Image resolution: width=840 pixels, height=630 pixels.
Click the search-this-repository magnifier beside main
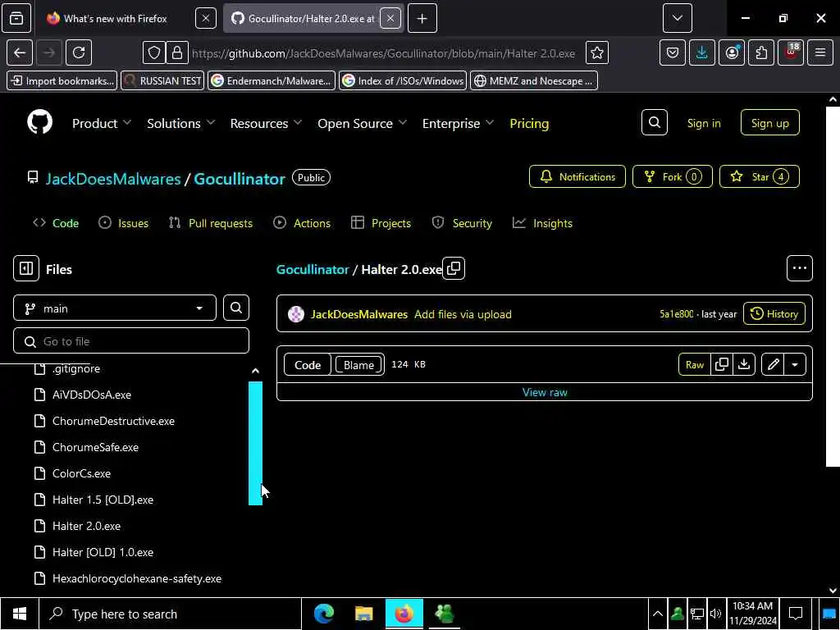click(x=236, y=308)
